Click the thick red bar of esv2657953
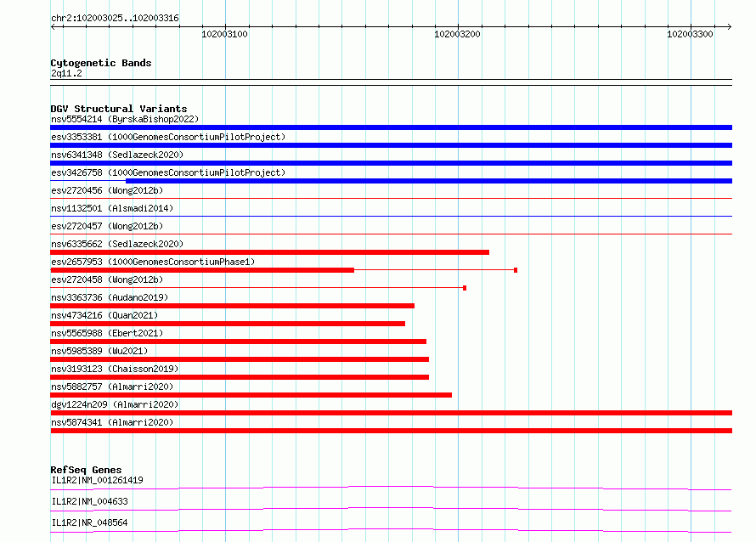The image size is (756, 542). [x=202, y=270]
